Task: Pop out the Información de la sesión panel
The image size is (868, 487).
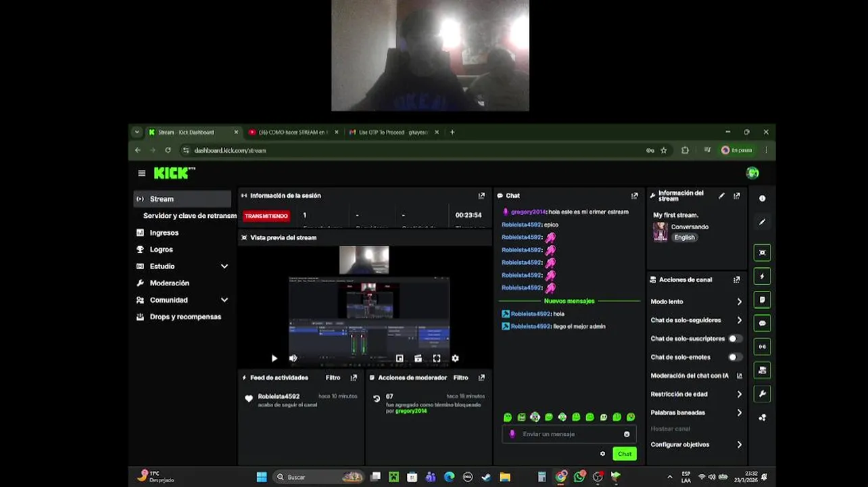Action: point(481,195)
